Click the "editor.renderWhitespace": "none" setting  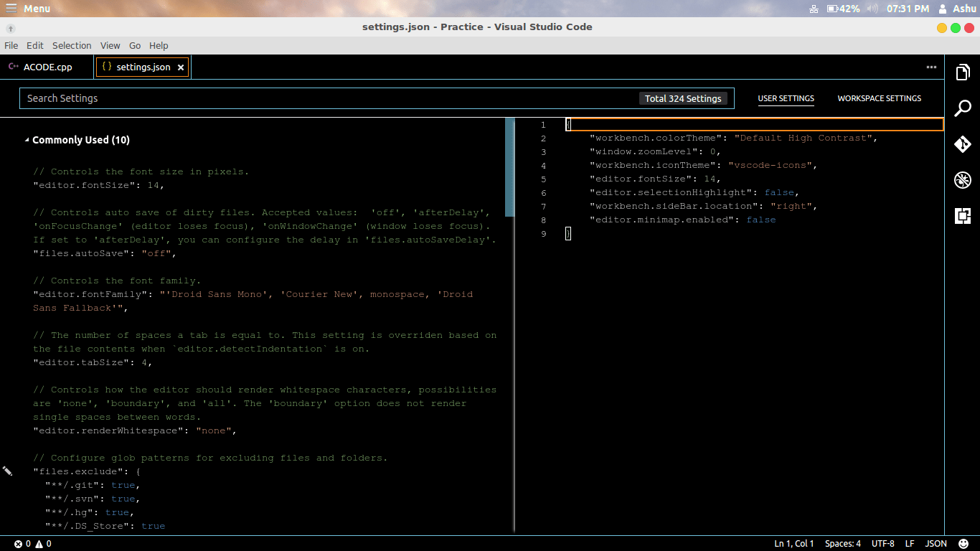pyautogui.click(x=135, y=430)
